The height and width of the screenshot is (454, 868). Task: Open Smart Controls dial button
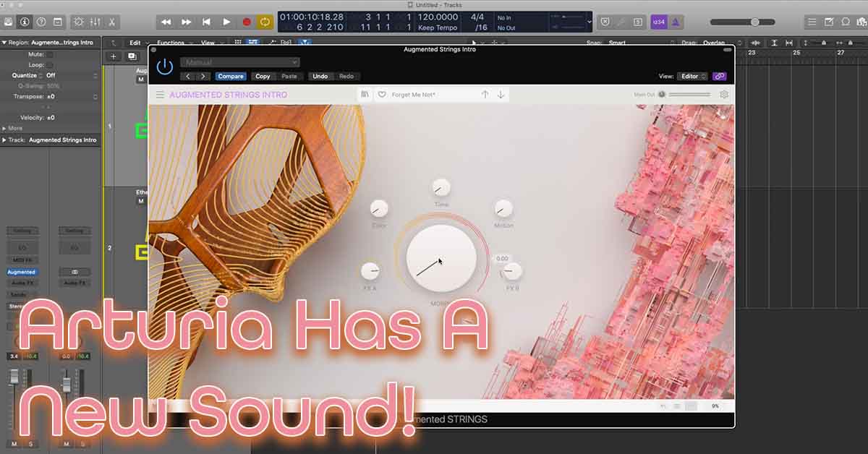pyautogui.click(x=79, y=22)
